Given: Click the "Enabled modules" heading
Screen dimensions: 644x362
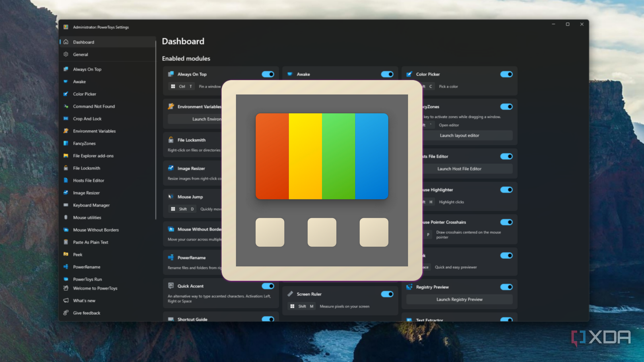Looking at the screenshot, I should (x=186, y=58).
